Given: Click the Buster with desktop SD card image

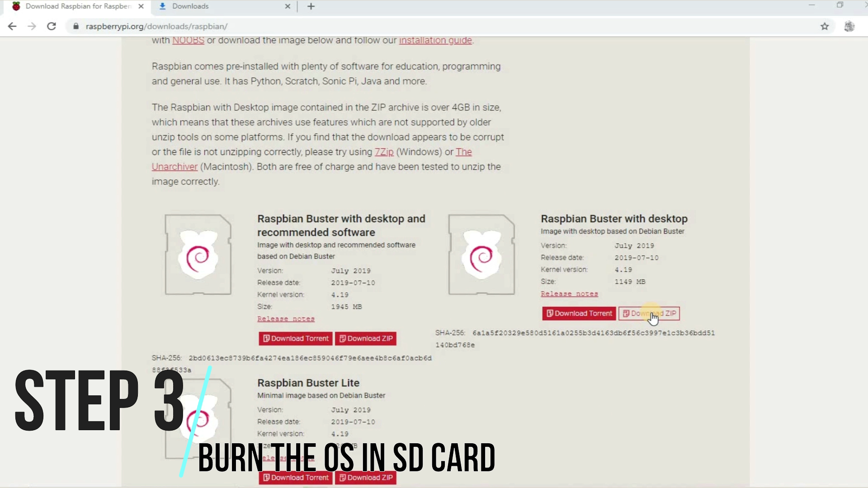Looking at the screenshot, I should (x=481, y=255).
